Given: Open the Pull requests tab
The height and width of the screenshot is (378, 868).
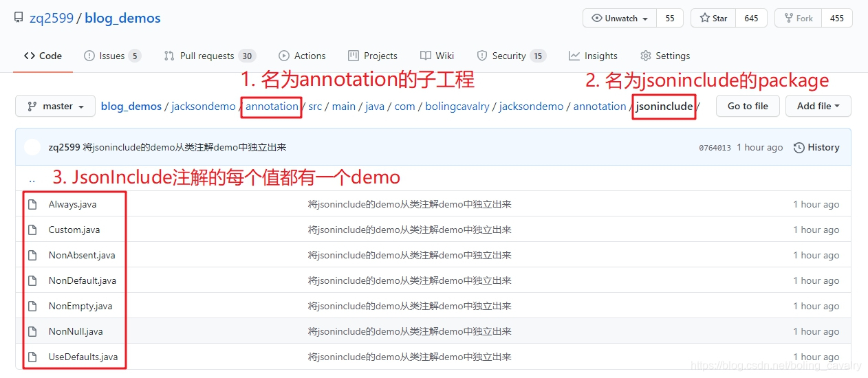Looking at the screenshot, I should (210, 56).
